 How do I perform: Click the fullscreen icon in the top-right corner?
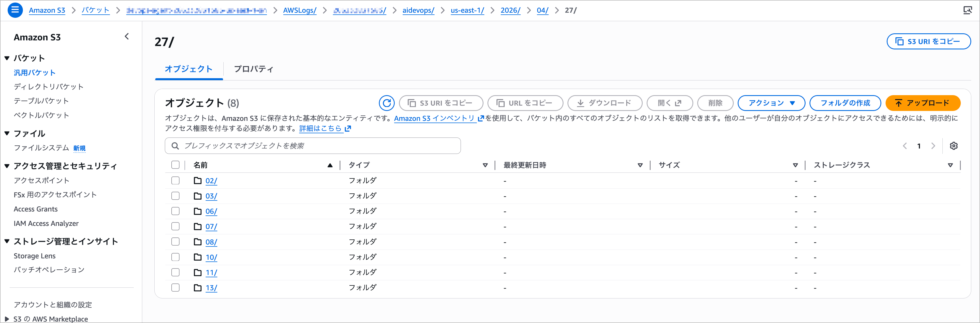[968, 10]
